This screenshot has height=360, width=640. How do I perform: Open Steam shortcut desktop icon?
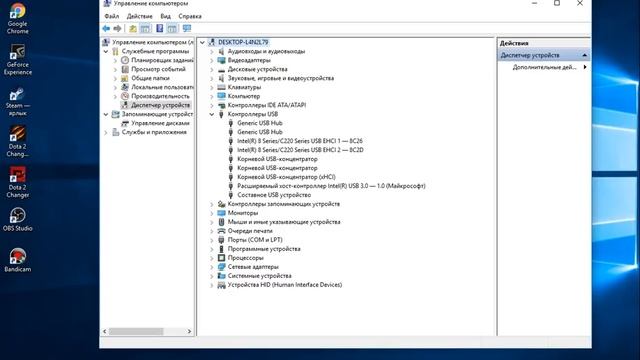coord(18,102)
